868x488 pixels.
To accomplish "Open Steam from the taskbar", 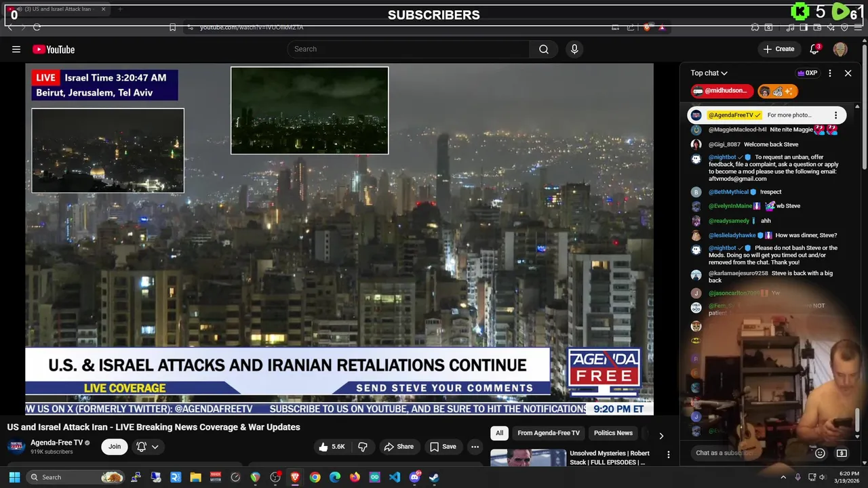I will (x=434, y=477).
